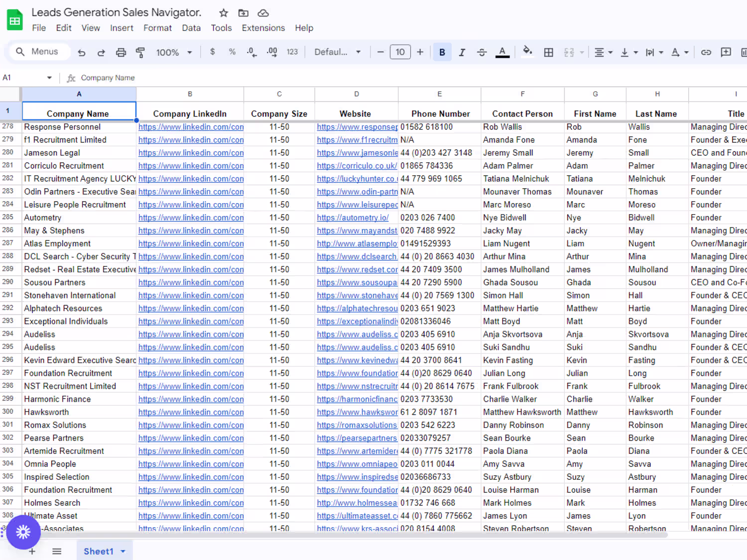
Task: Click the Add comment icon
Action: 726,52
